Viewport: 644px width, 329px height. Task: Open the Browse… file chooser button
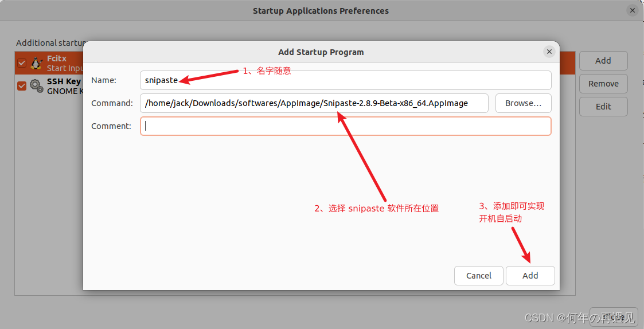[x=523, y=103]
